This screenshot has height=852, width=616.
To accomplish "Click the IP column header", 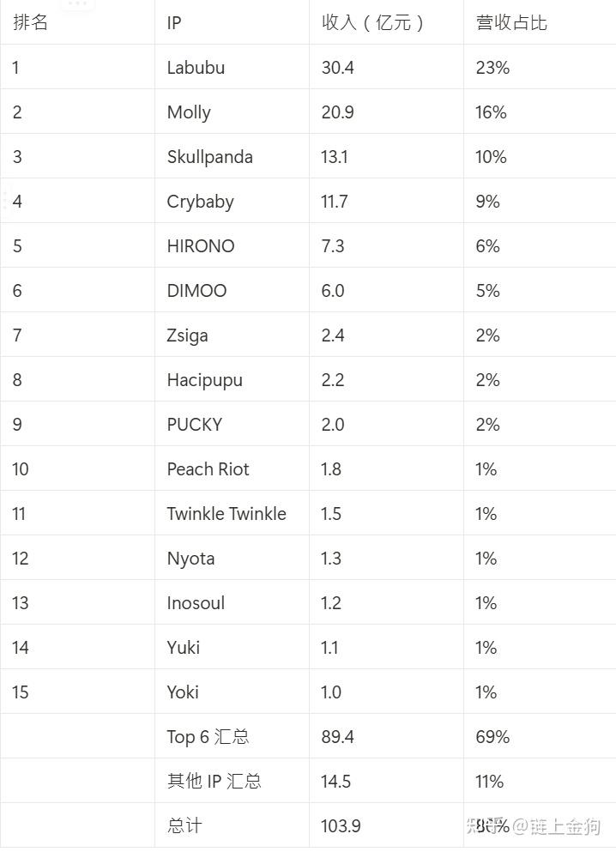I will click(x=174, y=23).
